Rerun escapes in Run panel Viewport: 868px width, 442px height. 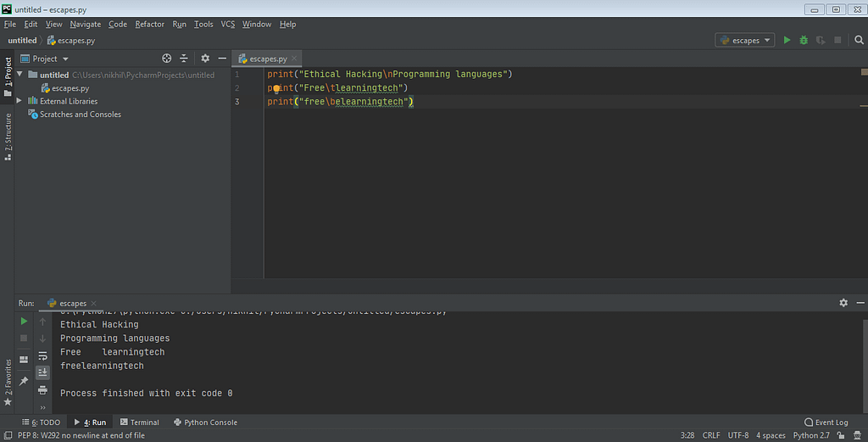[x=24, y=322]
